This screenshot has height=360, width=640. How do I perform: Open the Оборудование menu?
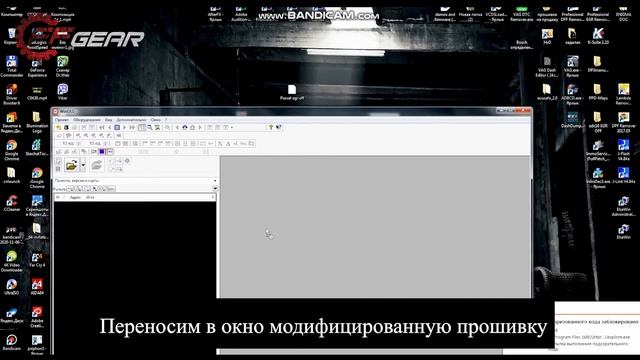click(87, 120)
